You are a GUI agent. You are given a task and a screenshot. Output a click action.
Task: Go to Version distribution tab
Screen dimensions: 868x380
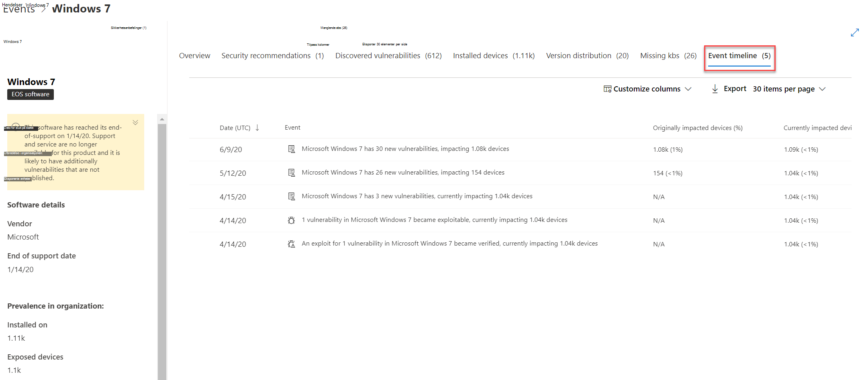(x=587, y=56)
